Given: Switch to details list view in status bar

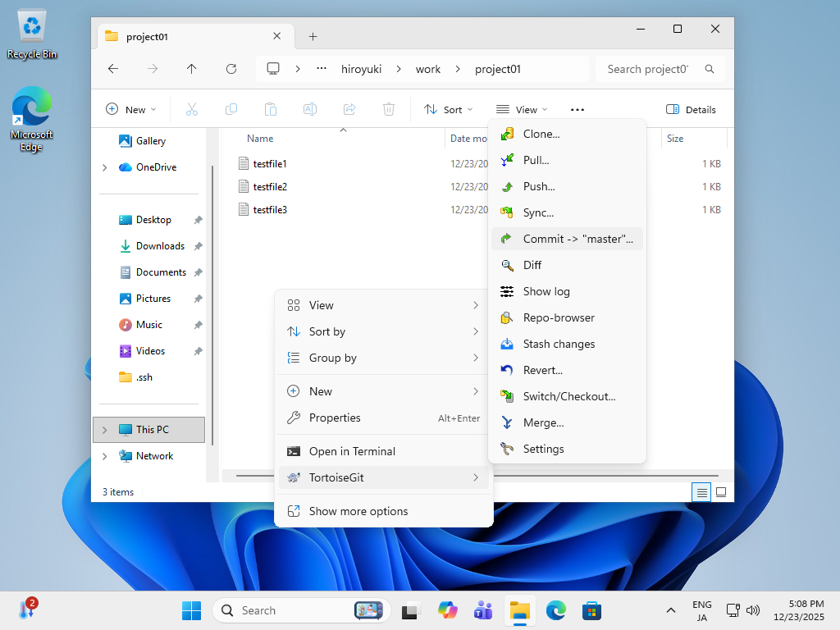Looking at the screenshot, I should pos(701,492).
